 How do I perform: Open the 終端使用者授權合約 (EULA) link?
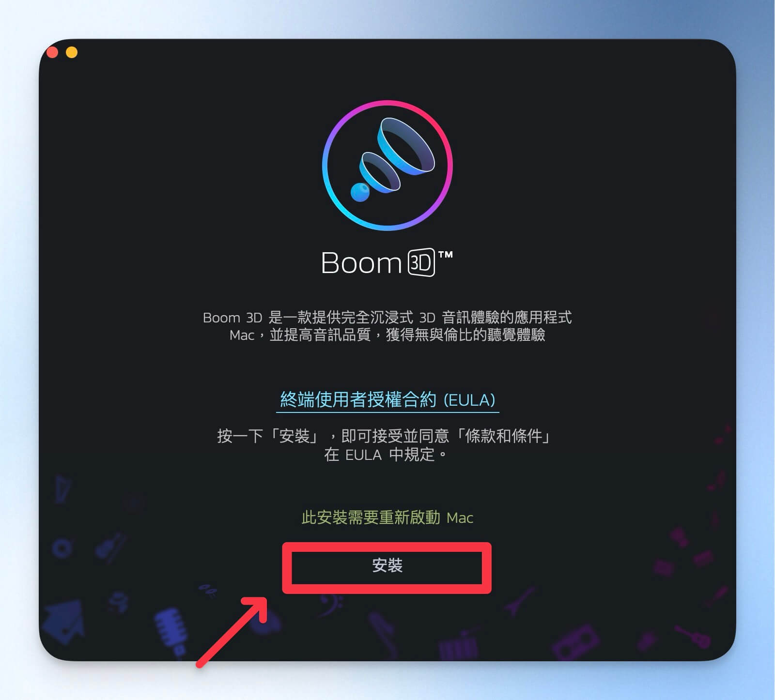point(387,400)
